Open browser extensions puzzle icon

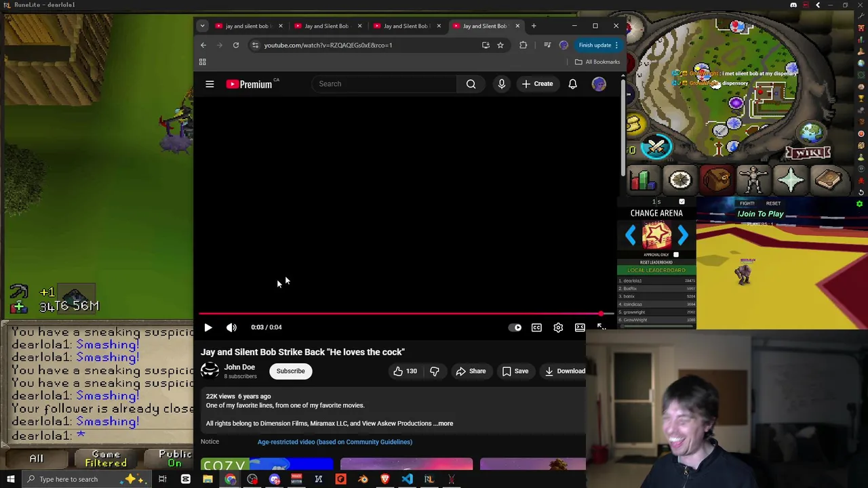pyautogui.click(x=523, y=45)
